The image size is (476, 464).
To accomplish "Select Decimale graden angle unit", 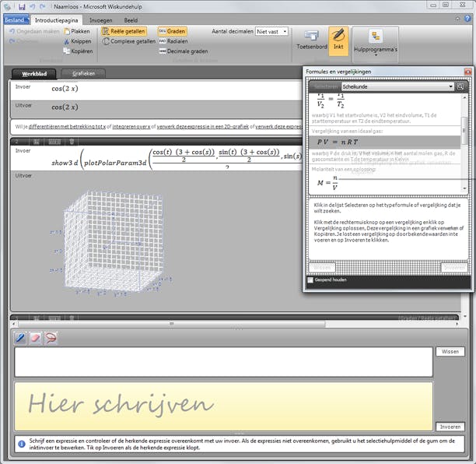I will tap(184, 51).
